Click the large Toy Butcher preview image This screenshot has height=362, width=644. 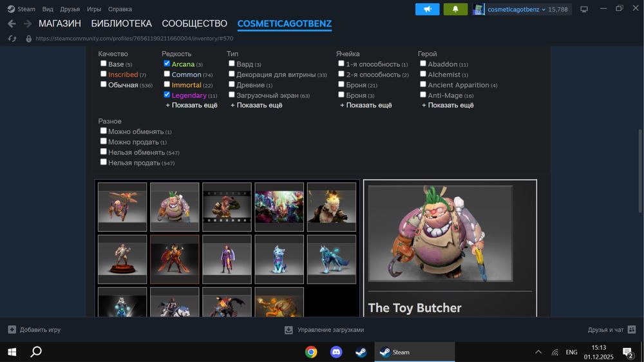pos(440,233)
